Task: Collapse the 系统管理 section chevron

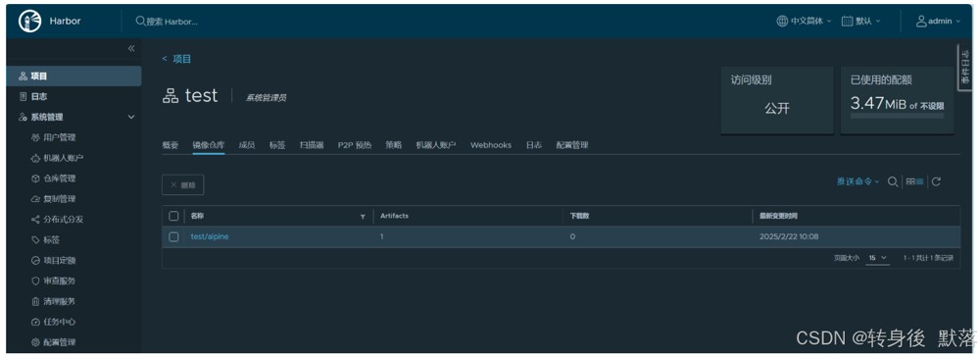Action: [131, 117]
